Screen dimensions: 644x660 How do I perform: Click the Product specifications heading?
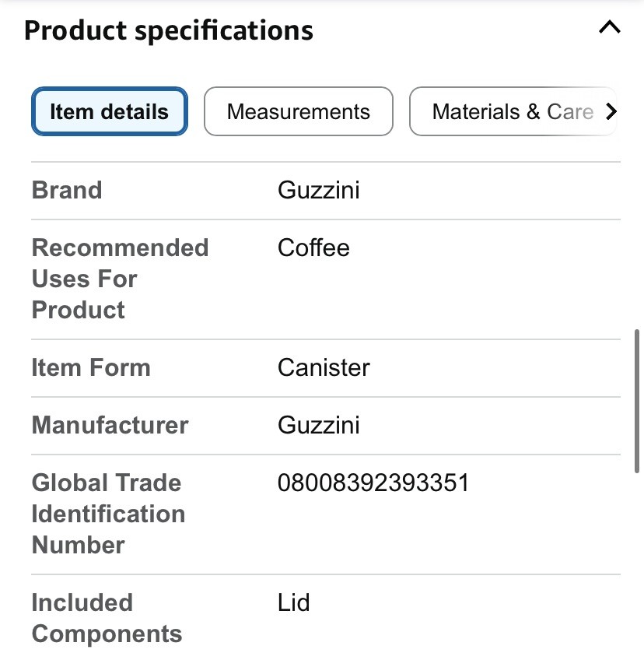pos(168,30)
